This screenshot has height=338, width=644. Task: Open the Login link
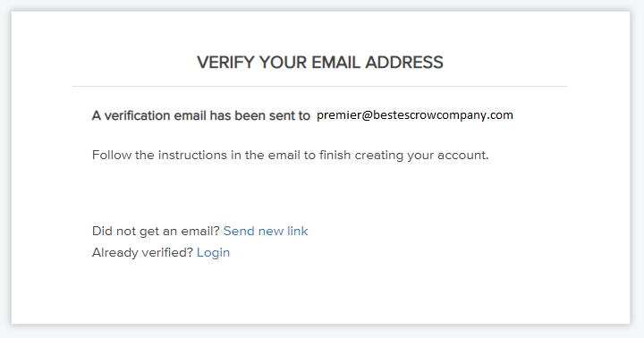point(213,252)
